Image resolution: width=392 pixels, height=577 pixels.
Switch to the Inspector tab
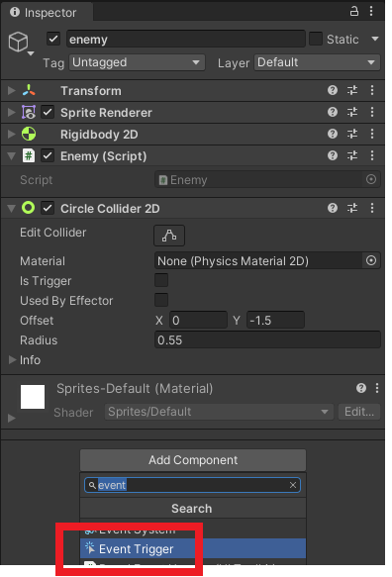pos(44,13)
